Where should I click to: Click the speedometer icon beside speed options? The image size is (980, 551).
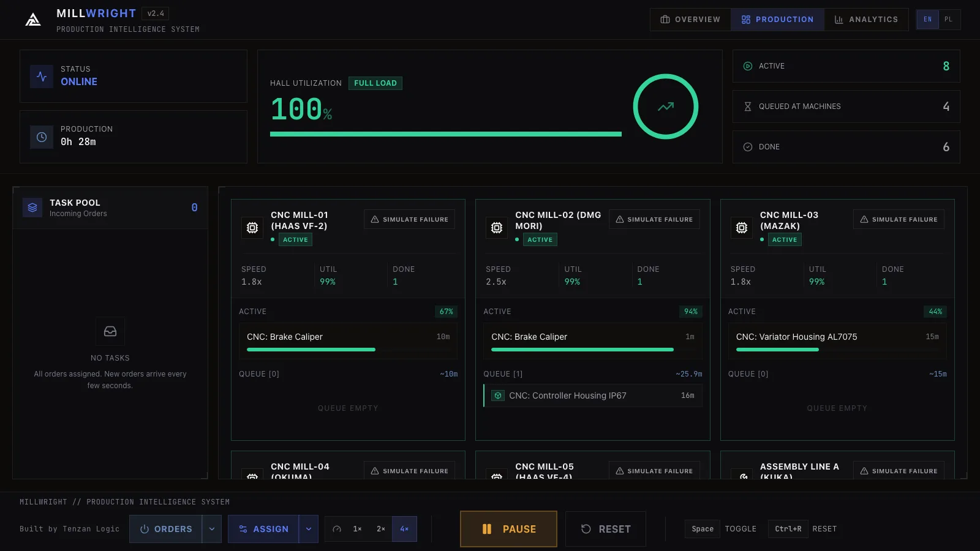pos(337,529)
